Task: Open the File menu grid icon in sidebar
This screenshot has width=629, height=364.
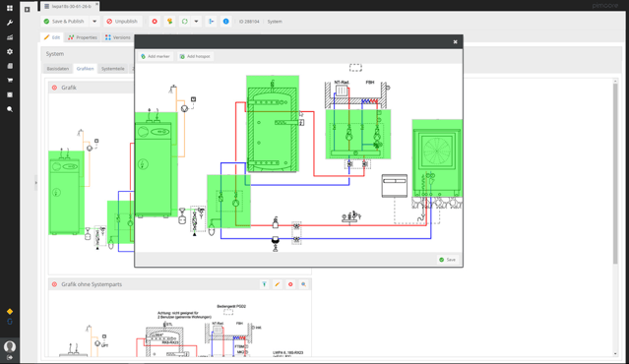Action: (10, 8)
